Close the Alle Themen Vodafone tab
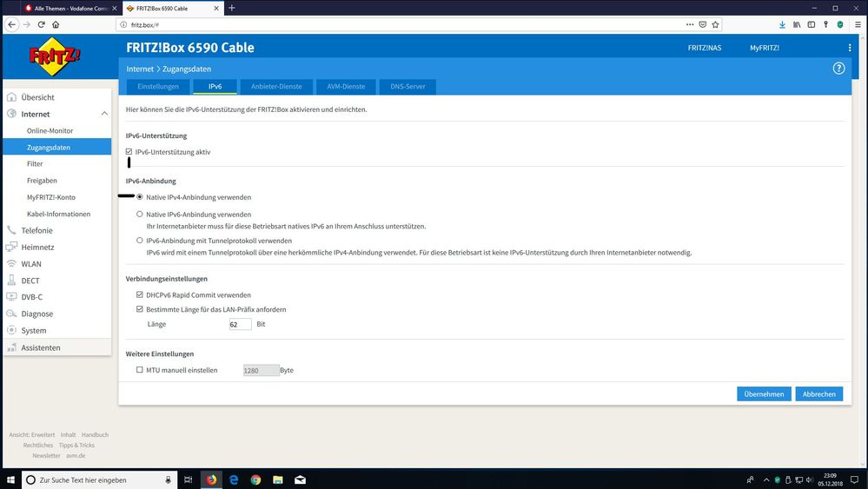The height and width of the screenshot is (489, 868). click(114, 9)
